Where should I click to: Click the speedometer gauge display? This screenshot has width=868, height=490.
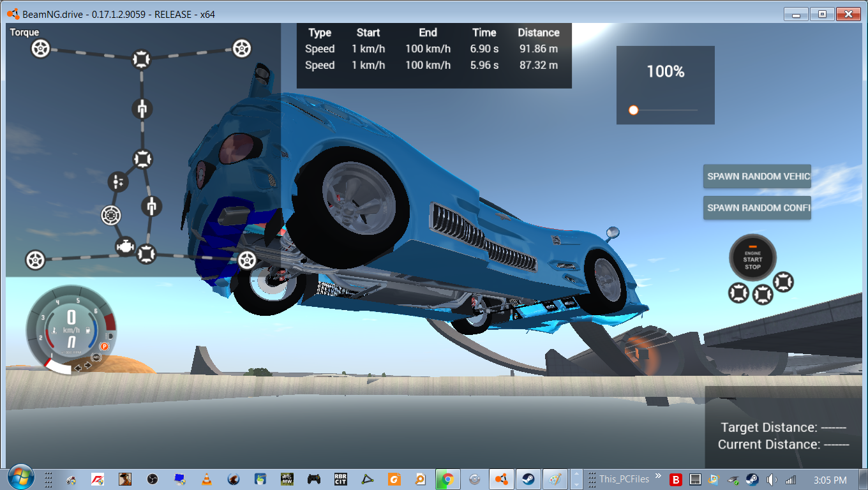(x=70, y=329)
